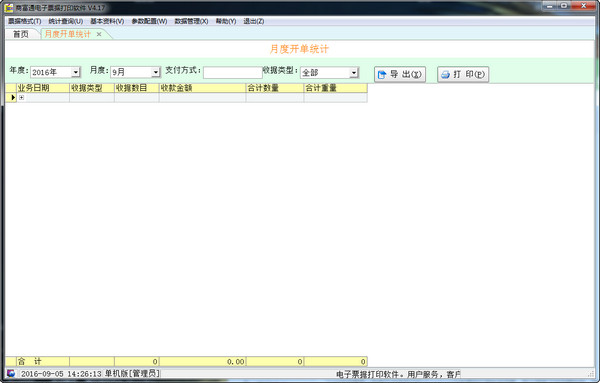Close the 月度开单统计 tab
This screenshot has height=383, width=600.
click(x=99, y=34)
